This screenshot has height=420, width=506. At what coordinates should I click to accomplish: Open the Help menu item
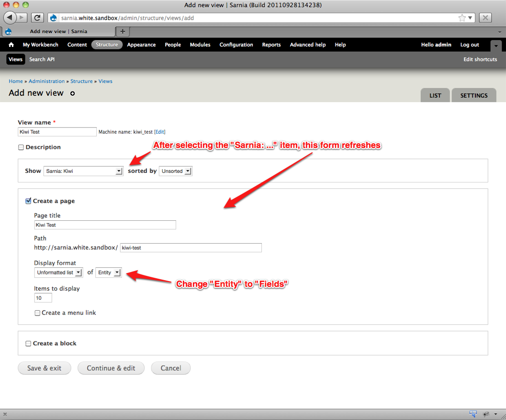point(340,45)
